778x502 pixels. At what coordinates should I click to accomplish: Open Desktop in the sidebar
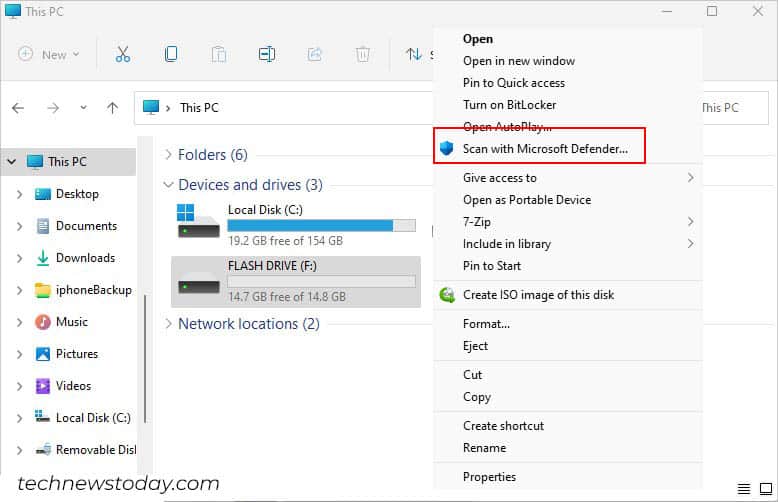click(x=77, y=194)
